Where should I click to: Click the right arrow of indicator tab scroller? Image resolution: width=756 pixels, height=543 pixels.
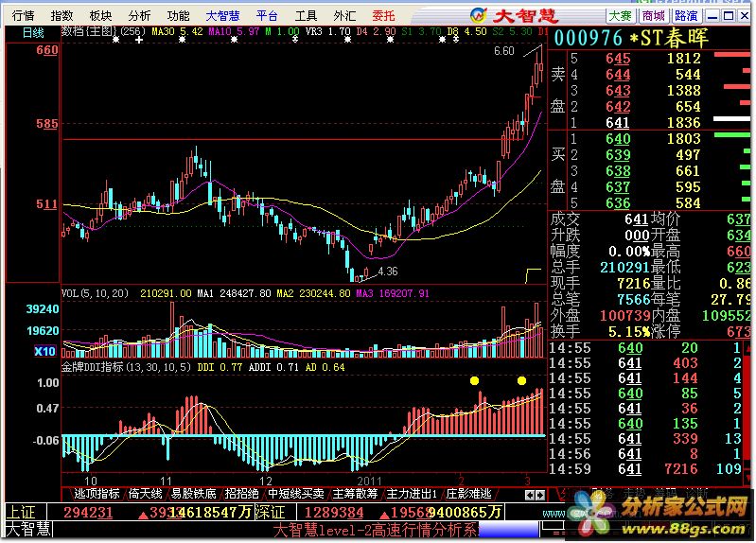click(x=540, y=495)
